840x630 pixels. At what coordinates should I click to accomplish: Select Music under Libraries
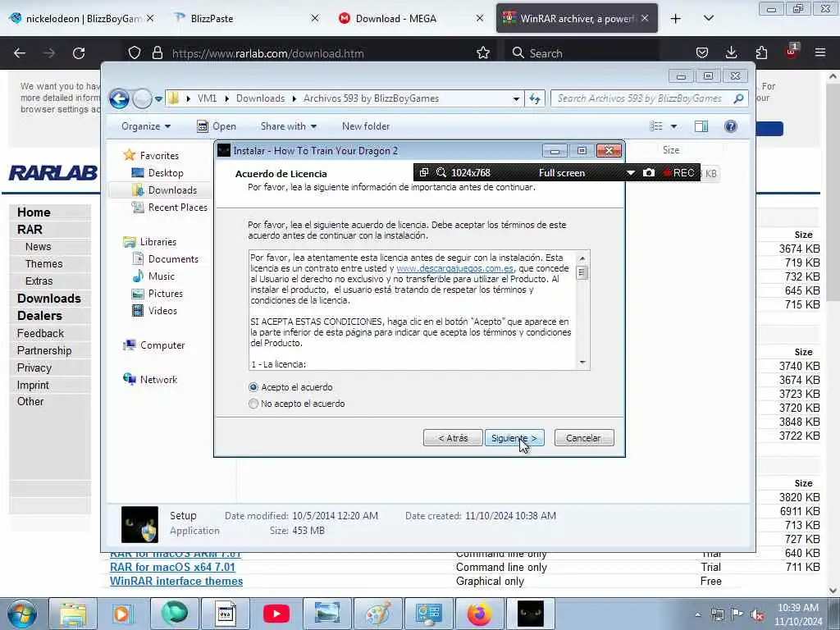point(162,276)
